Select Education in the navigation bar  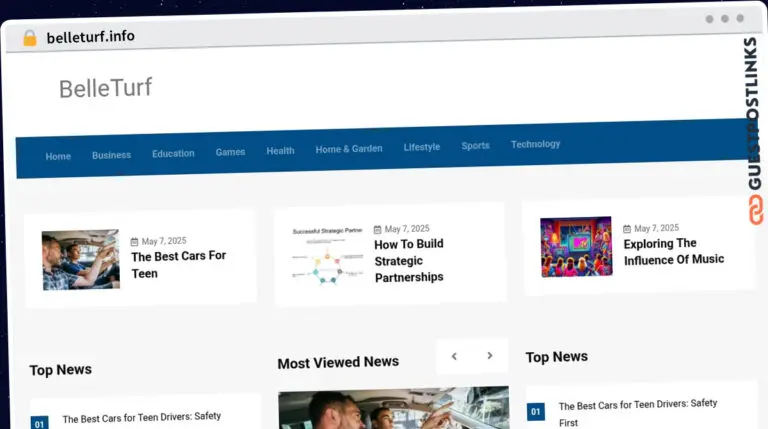click(x=173, y=153)
